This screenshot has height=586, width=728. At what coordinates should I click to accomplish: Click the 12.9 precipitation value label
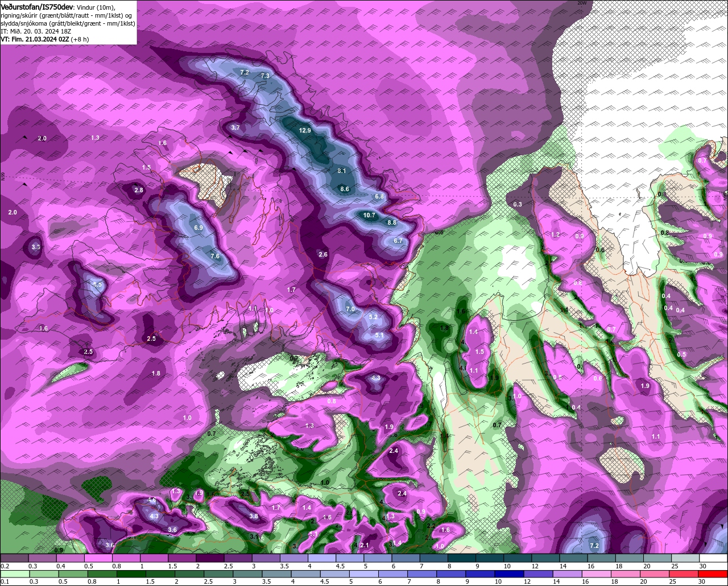tap(305, 130)
